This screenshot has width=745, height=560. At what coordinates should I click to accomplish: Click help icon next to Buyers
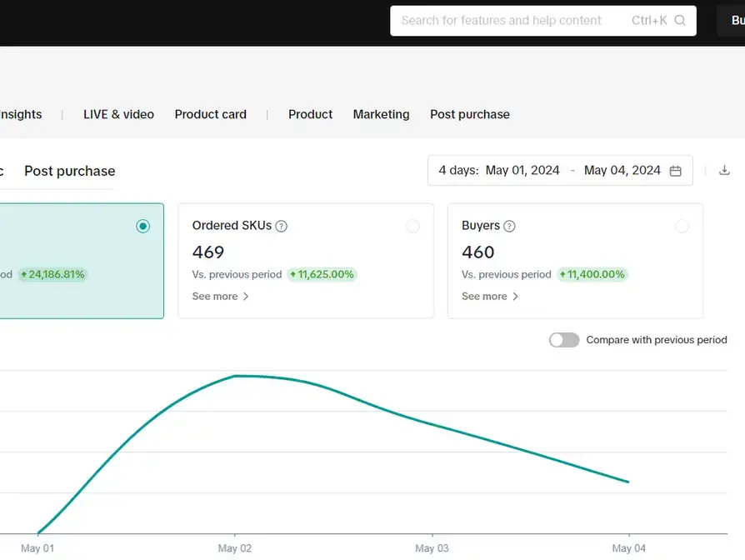pyautogui.click(x=510, y=226)
